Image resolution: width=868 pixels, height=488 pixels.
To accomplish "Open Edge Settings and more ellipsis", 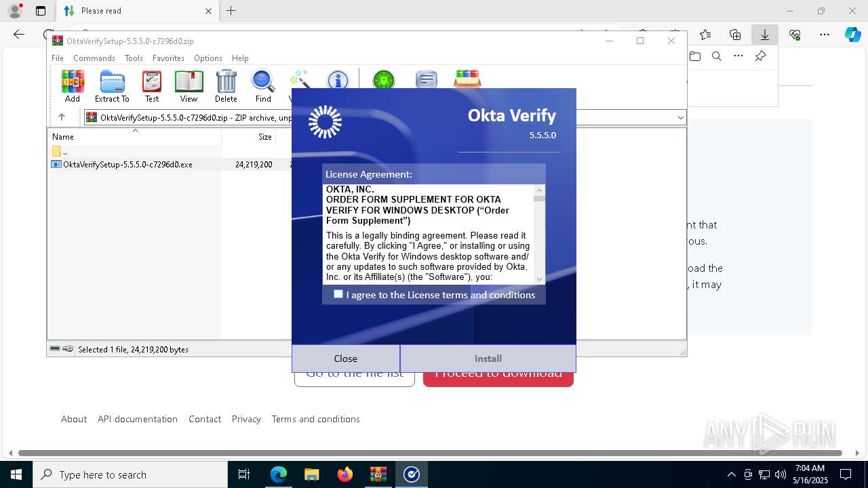I will tap(825, 35).
